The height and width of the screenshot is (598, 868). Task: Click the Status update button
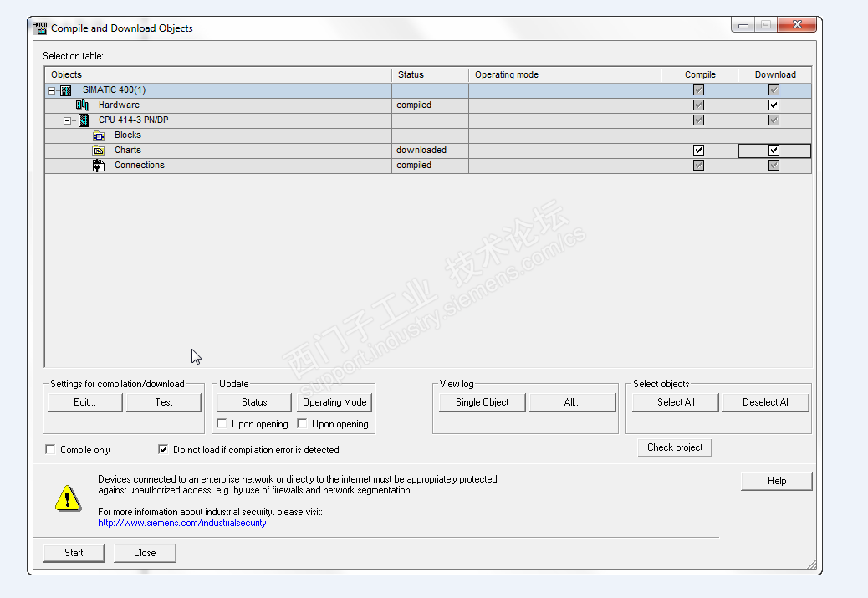click(254, 402)
